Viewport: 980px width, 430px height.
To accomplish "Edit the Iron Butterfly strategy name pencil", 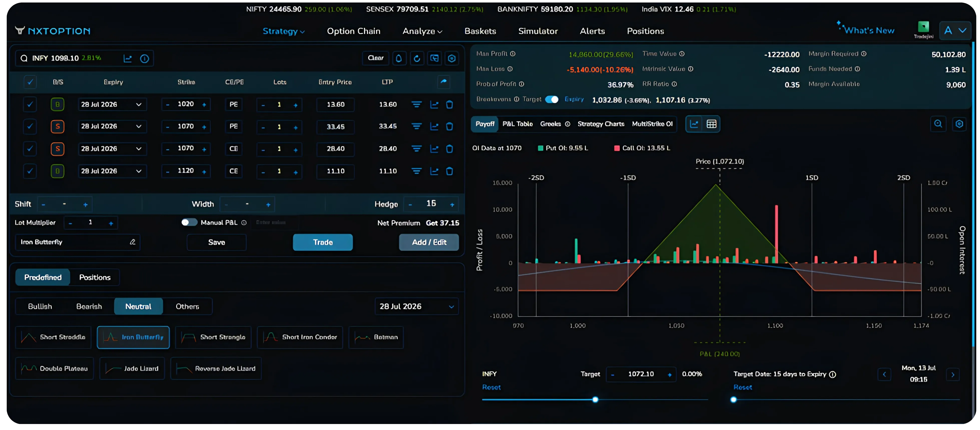I will [132, 242].
